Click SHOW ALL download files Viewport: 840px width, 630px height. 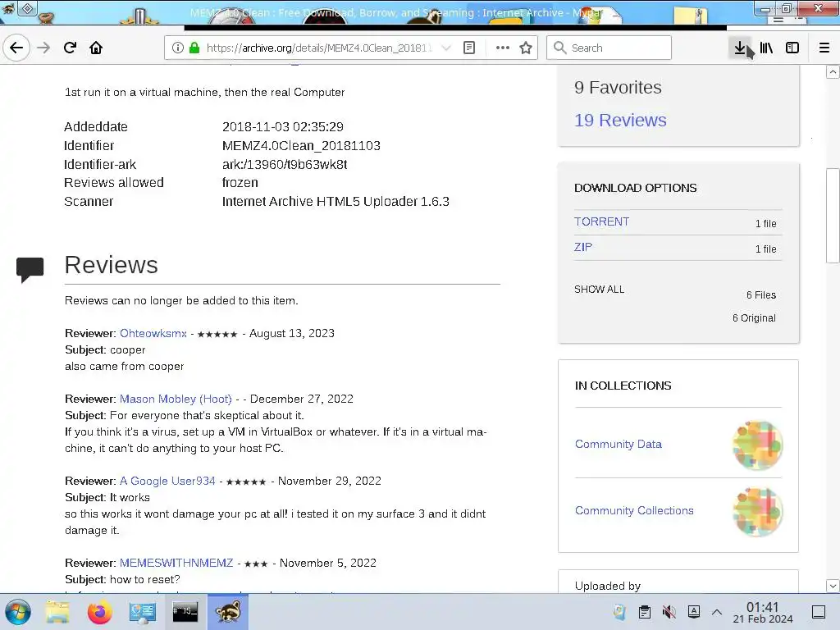(x=600, y=290)
